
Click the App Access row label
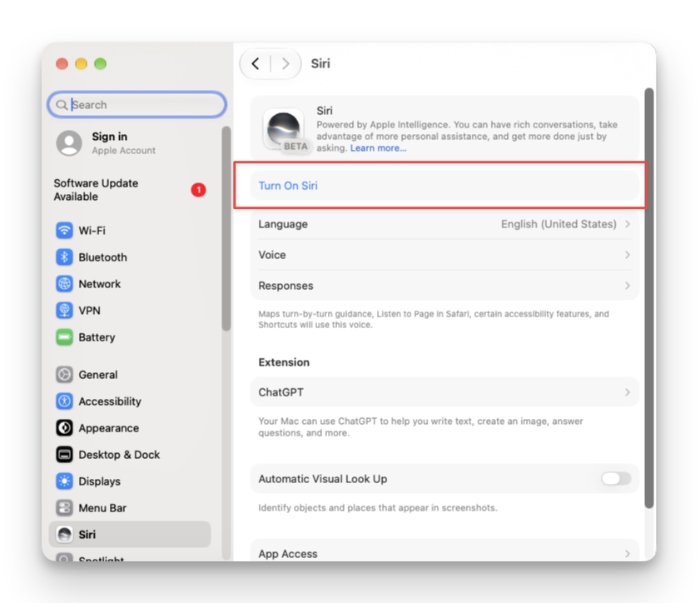(x=288, y=554)
